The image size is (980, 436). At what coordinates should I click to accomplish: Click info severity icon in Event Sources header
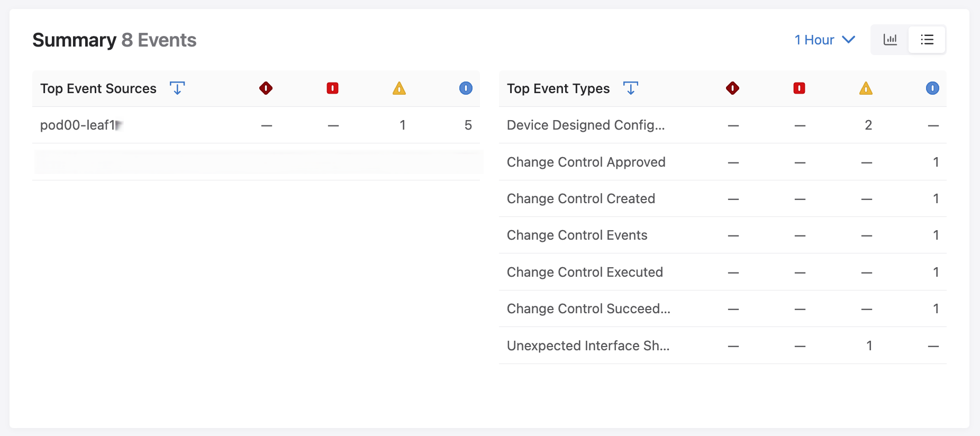tap(466, 88)
